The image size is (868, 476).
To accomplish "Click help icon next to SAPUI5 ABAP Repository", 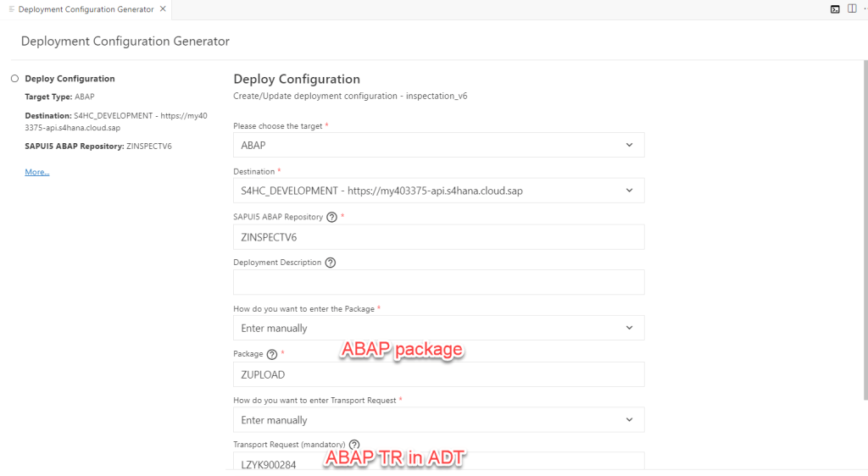I will (331, 217).
